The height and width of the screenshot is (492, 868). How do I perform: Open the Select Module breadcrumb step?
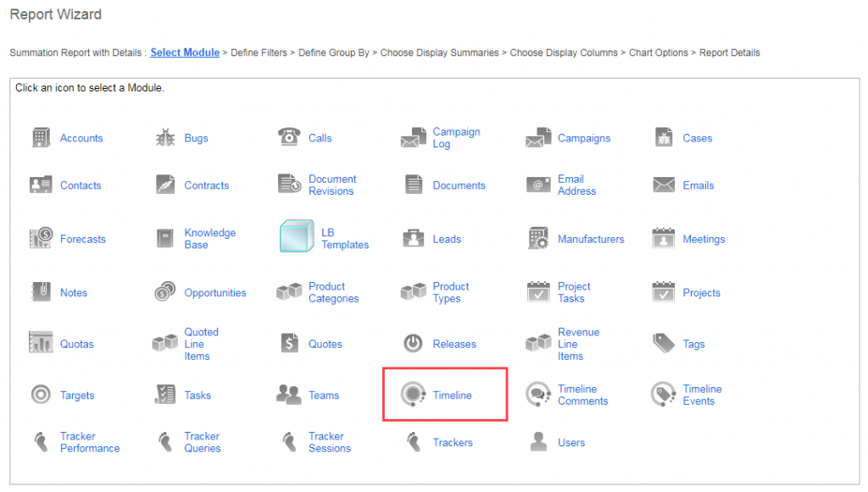pos(185,53)
